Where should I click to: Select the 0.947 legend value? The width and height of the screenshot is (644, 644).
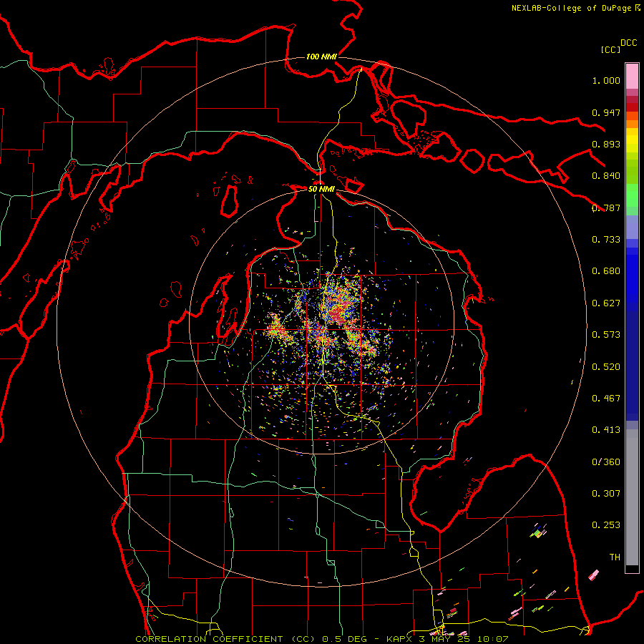click(606, 112)
